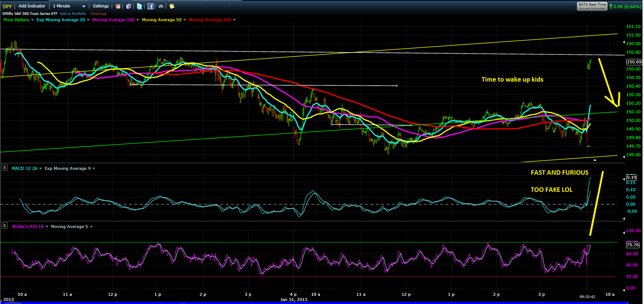Click the data stack database icon

129,6
